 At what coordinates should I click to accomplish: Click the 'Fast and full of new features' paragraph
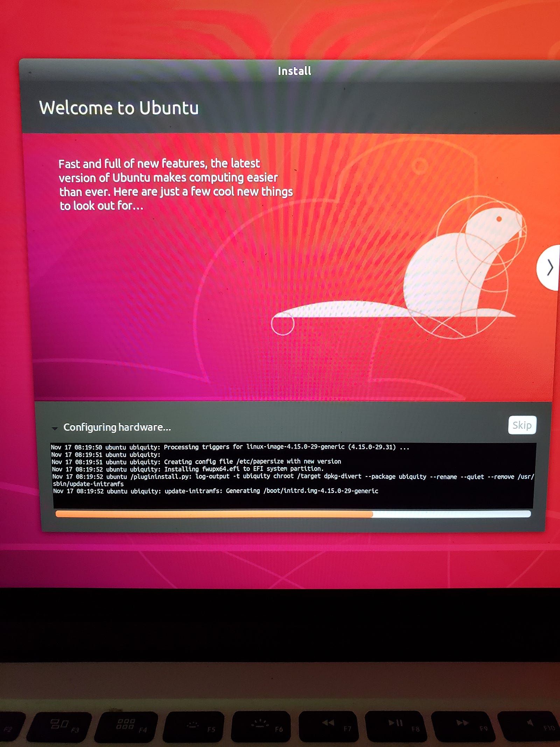(x=176, y=185)
